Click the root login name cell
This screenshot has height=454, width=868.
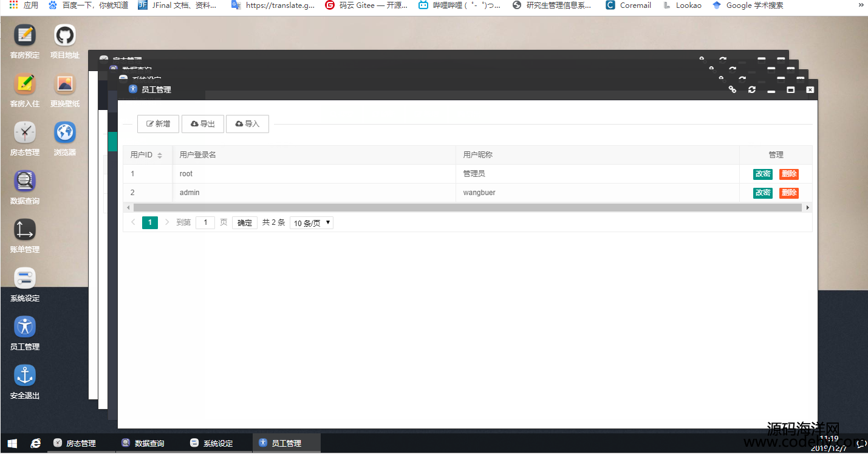click(314, 174)
